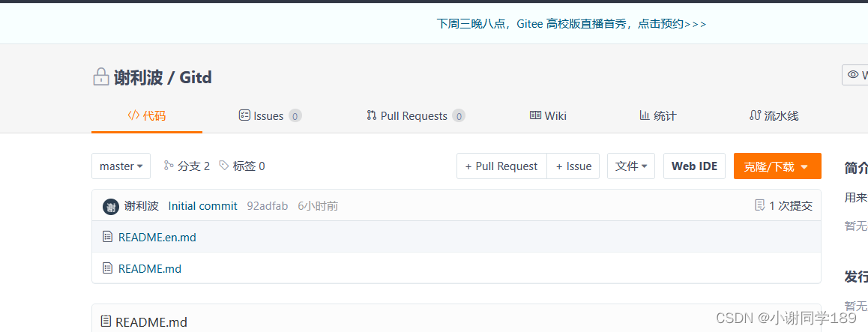Click the + Pull Request button

501,166
